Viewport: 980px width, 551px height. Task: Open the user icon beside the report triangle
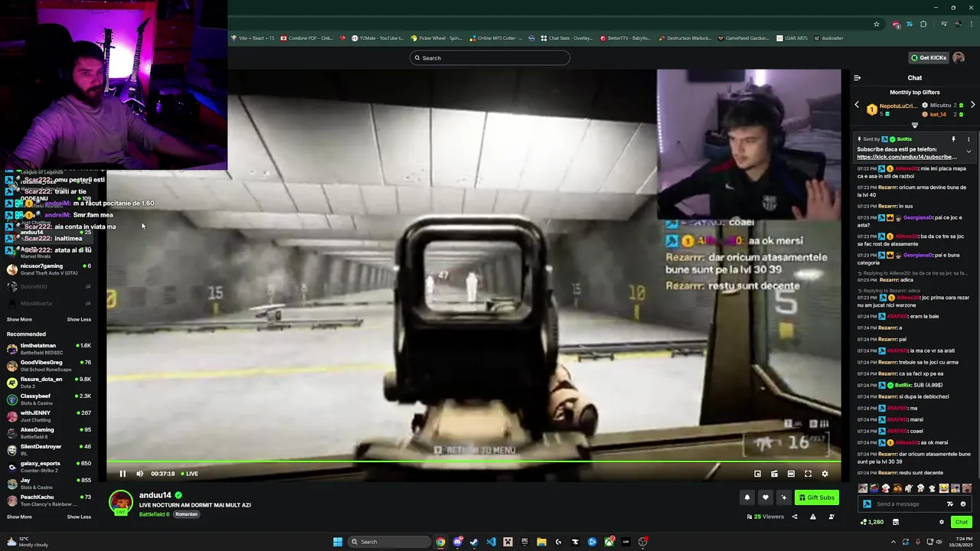pyautogui.click(x=831, y=517)
